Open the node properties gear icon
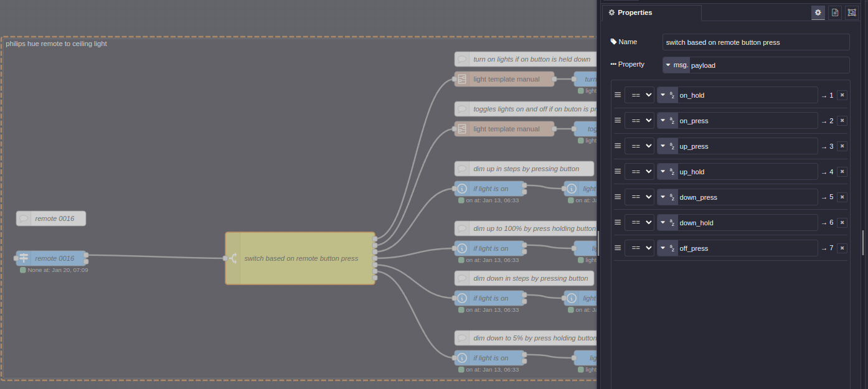Screen dimensions: 868x389 [x=818, y=12]
